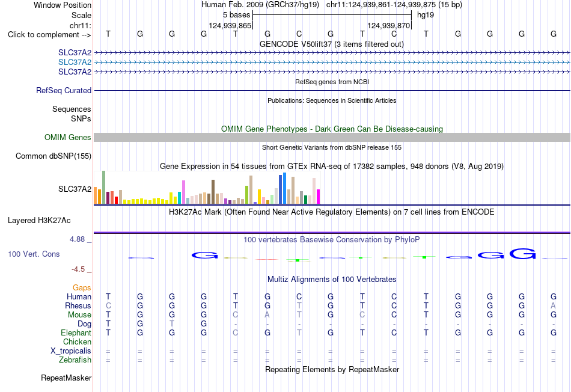Screen dimensions: 571x392
Task: Select the Zebrafish species label
Action: pos(75,360)
